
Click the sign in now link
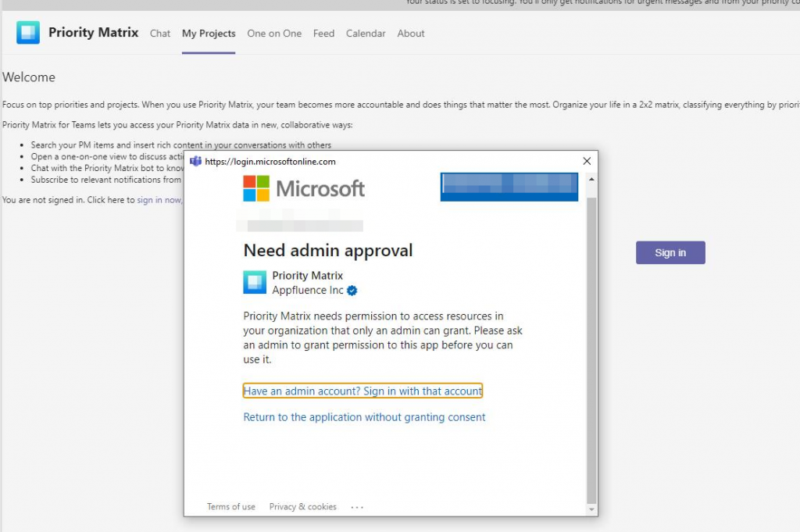pyautogui.click(x=157, y=199)
